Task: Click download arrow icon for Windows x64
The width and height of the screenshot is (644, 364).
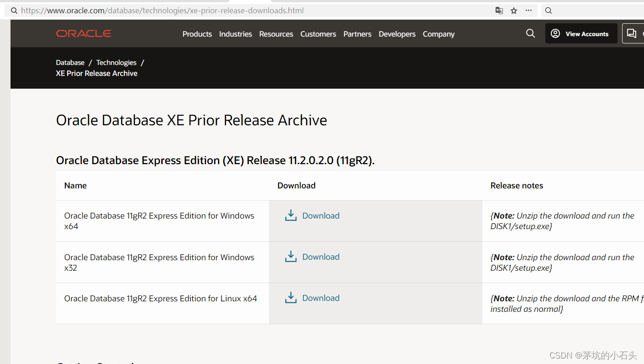Action: (x=291, y=215)
